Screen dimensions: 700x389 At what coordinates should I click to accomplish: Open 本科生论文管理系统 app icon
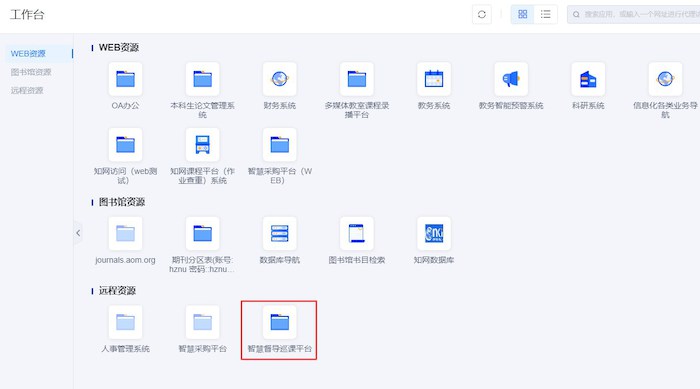coord(203,79)
